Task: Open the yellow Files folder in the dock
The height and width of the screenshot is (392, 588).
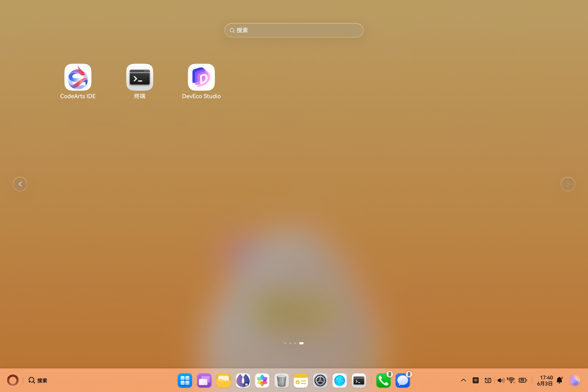Action: click(x=223, y=381)
